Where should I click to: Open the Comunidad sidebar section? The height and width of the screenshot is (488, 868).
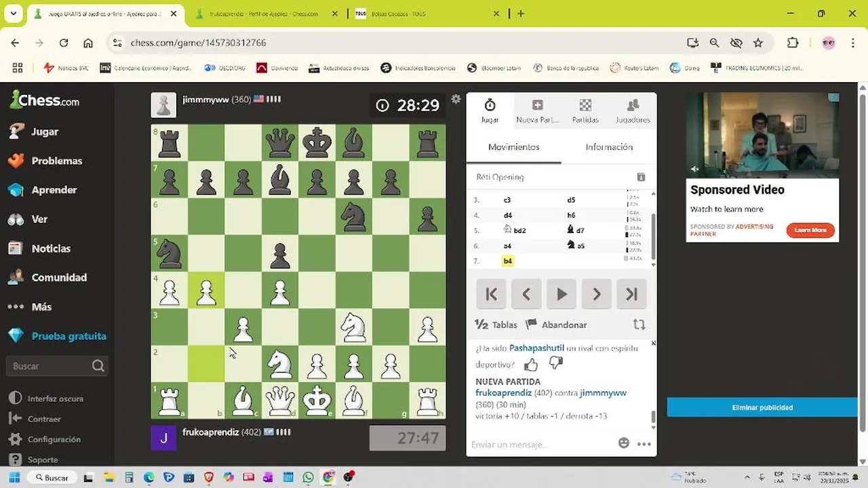click(47, 277)
